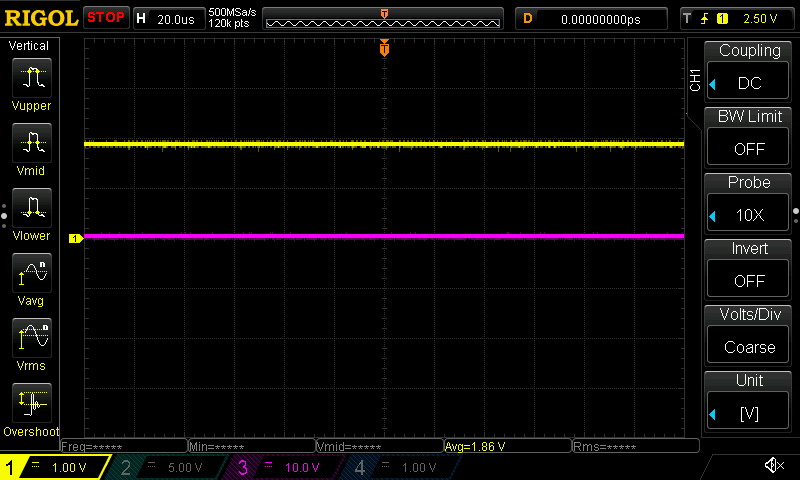
Task: Click the magenta channel 3 waveform trace
Action: point(384,236)
